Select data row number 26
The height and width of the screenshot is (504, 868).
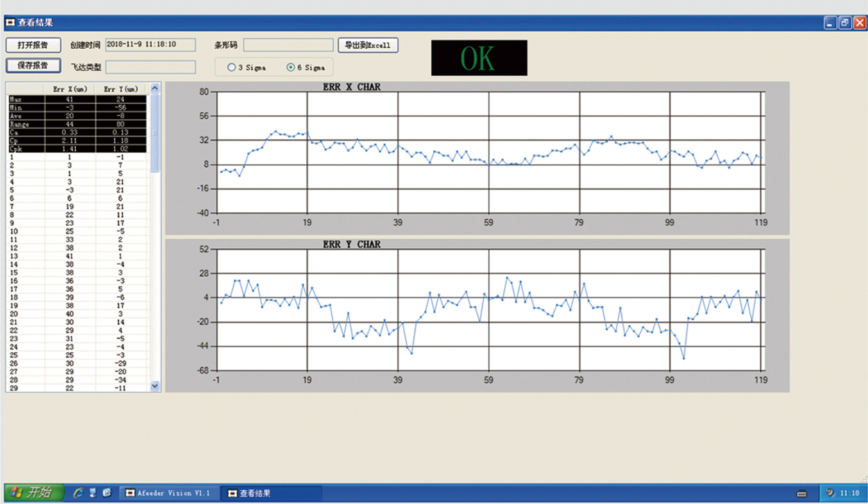(x=78, y=364)
